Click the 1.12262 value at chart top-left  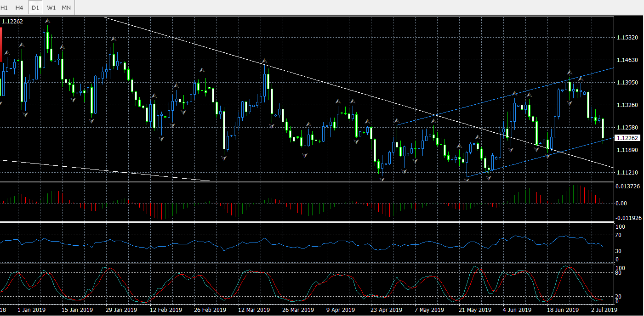(x=13, y=21)
